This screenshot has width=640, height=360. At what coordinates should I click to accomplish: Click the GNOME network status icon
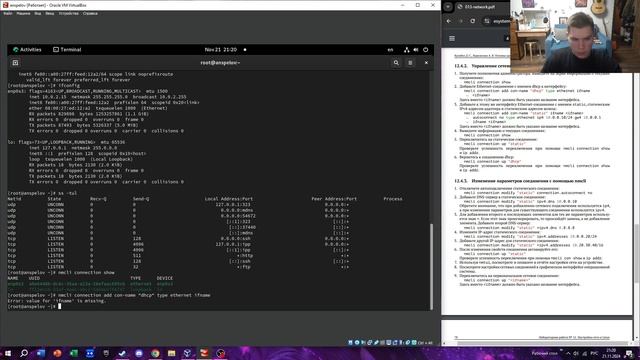(x=407, y=50)
